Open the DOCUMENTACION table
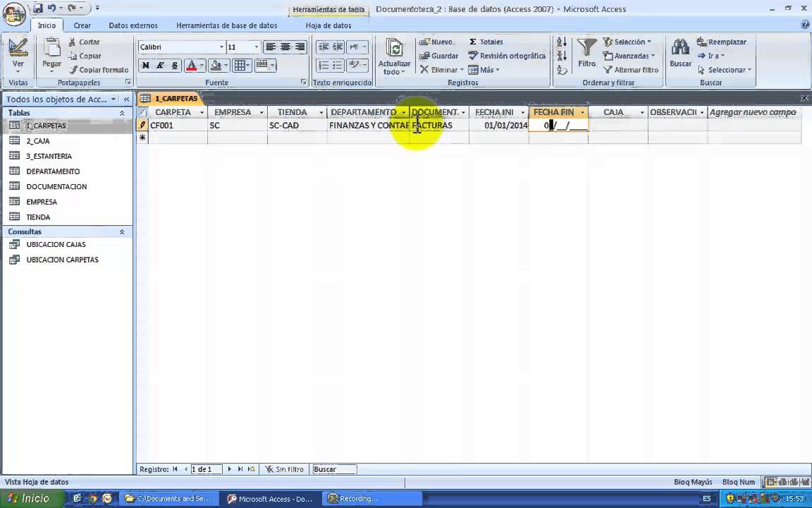Screen dimensions: 812x508 pyautogui.click(x=56, y=186)
